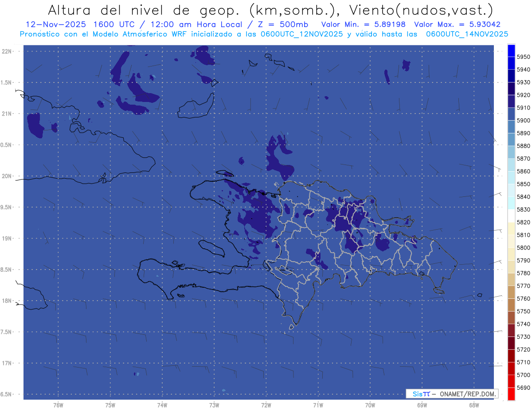Click the '5820' color scale value
This screenshot has height=411, width=532.
[x=524, y=222]
